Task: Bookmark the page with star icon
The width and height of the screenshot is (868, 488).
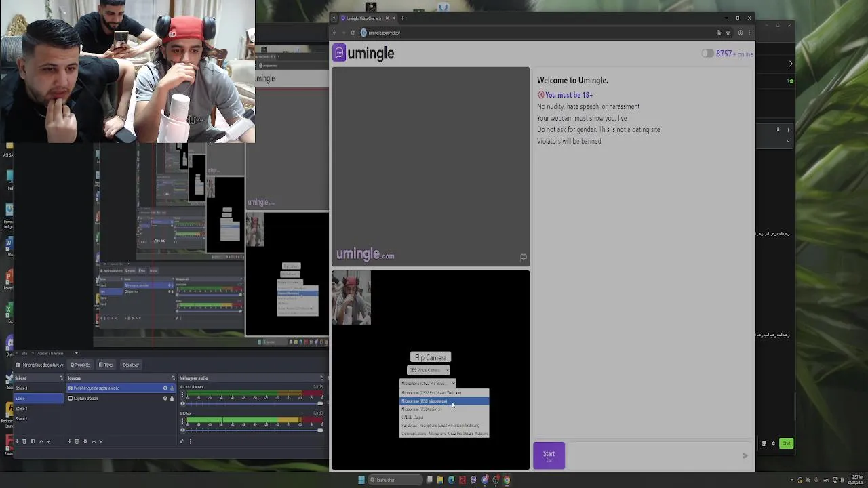Action: click(x=728, y=33)
